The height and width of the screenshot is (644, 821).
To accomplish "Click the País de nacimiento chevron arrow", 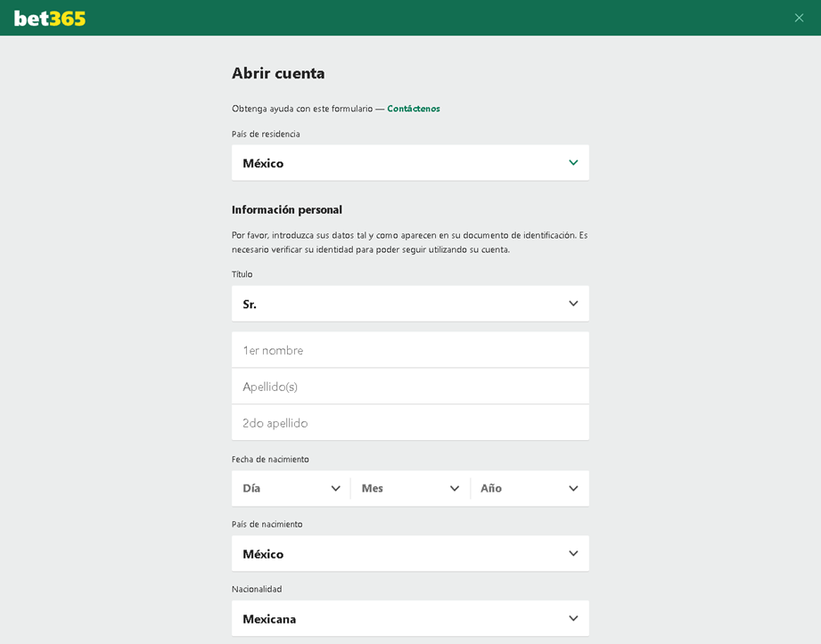I will pos(573,553).
